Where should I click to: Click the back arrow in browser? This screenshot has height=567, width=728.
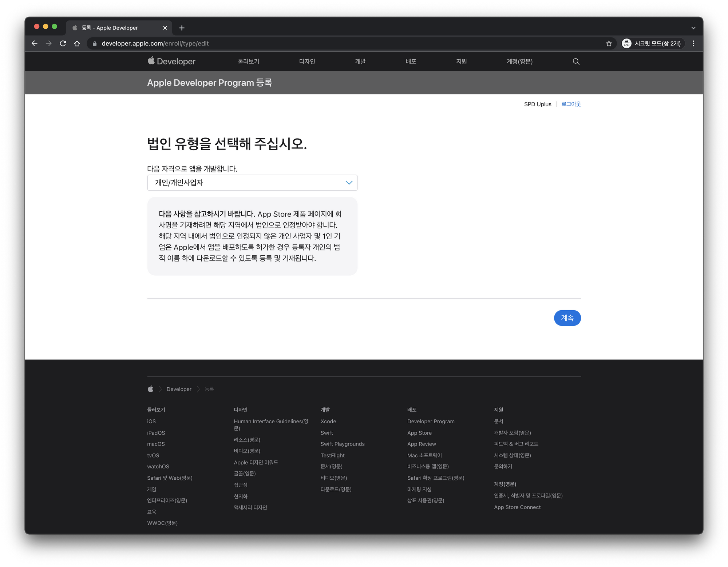35,44
